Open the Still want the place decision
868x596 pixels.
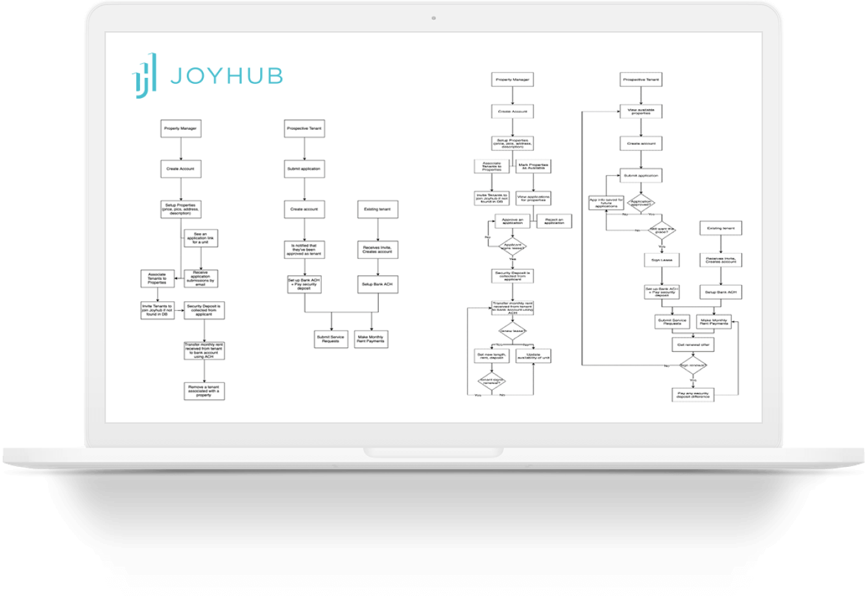[660, 230]
